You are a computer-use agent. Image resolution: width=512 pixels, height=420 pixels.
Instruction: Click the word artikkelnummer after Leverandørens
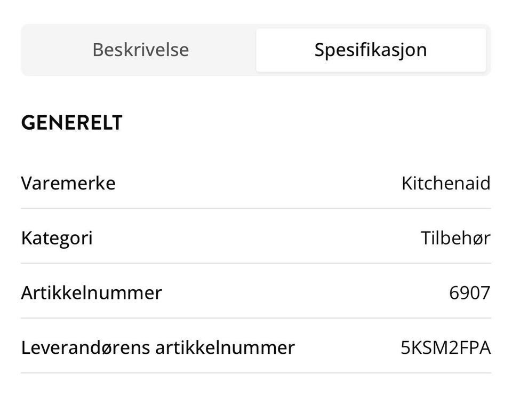point(225,347)
